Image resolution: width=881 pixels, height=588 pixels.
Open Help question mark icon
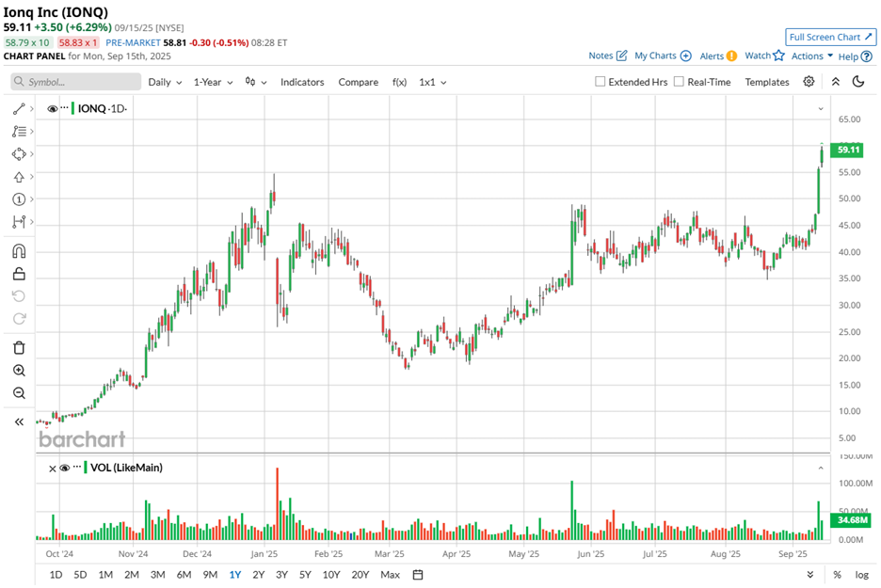[x=866, y=56]
